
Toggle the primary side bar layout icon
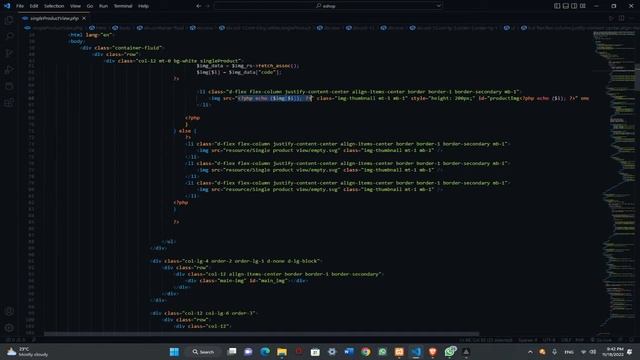click(557, 6)
